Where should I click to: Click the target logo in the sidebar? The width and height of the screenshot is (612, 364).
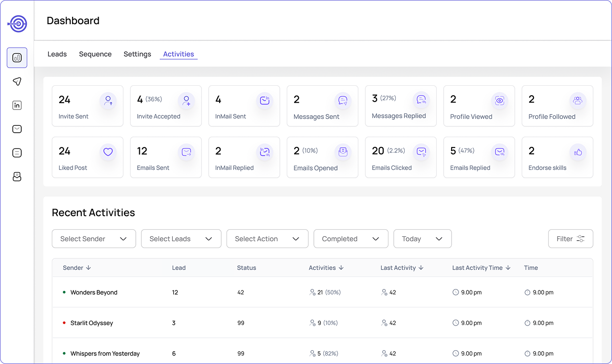[17, 23]
